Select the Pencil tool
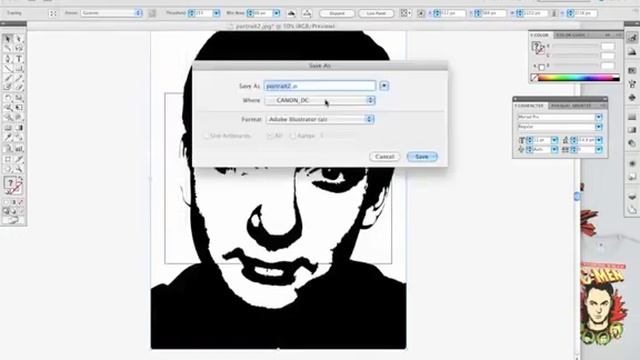Viewport: 640px width, 360px height. coord(18,78)
